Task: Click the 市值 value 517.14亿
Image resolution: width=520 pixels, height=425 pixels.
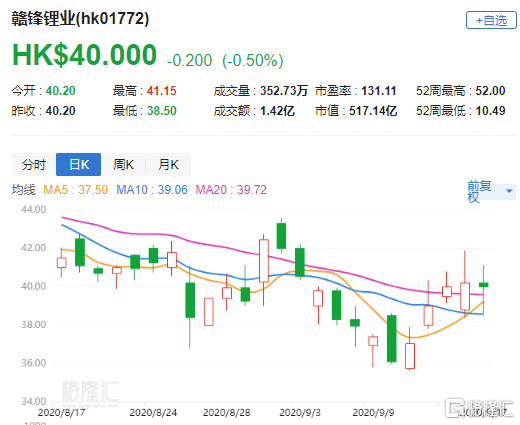Action: (x=373, y=111)
